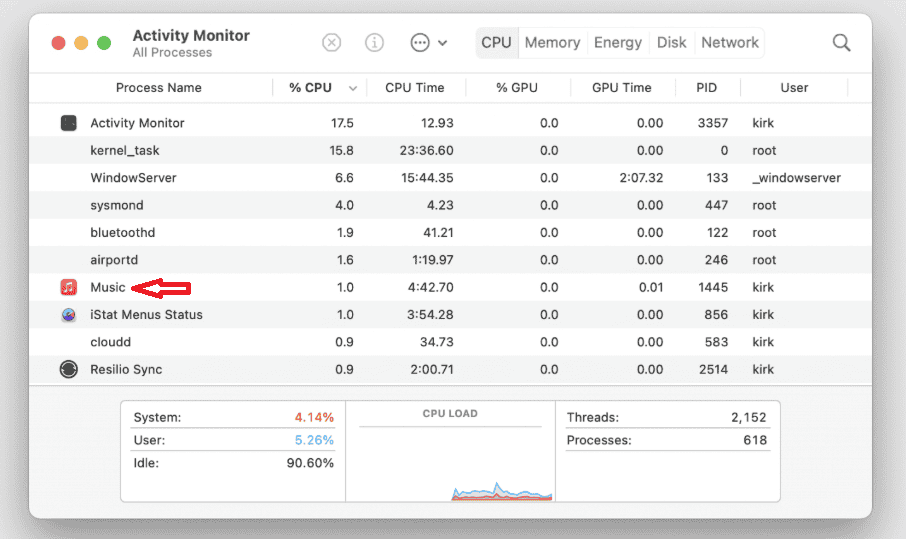Maximize window with green button

104,43
